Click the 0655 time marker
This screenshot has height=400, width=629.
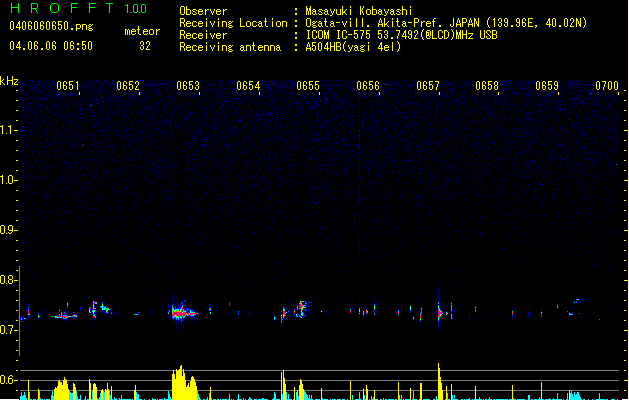pyautogui.click(x=308, y=86)
